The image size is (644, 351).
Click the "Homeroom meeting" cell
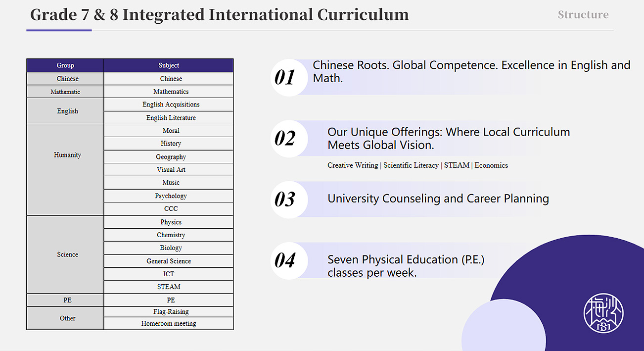click(169, 324)
